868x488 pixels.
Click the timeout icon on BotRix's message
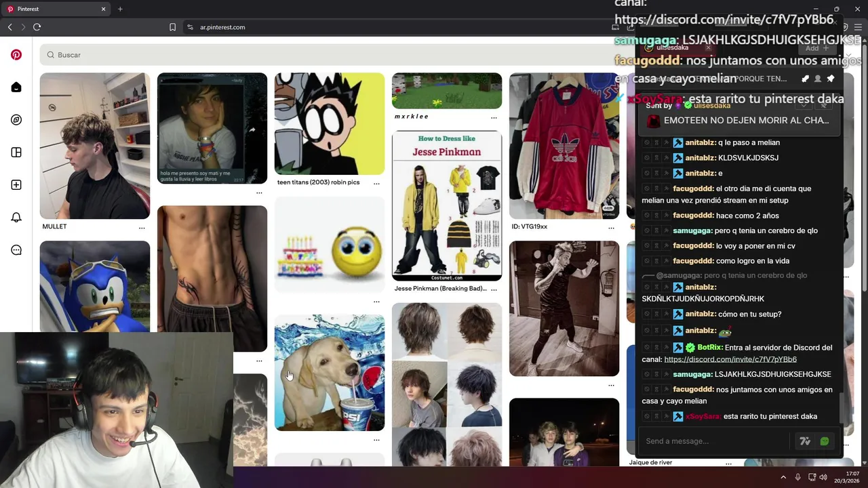click(656, 348)
